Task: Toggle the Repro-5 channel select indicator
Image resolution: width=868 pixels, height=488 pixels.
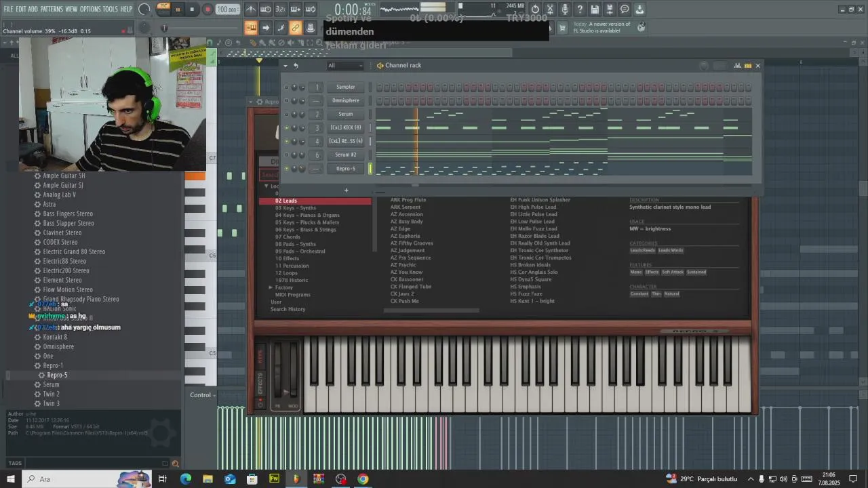Action: click(x=370, y=169)
